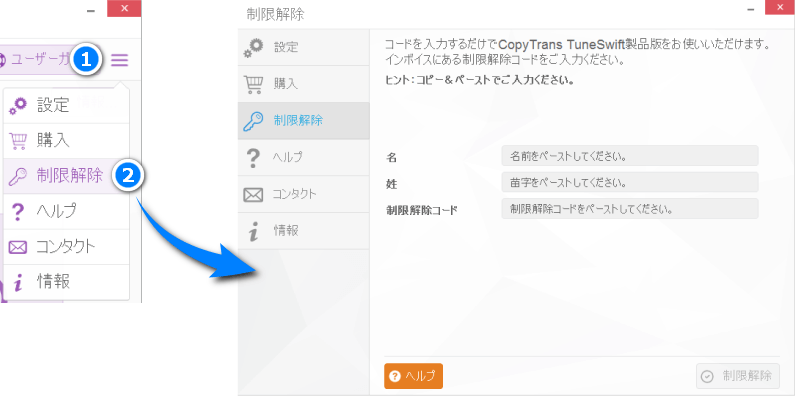The width and height of the screenshot is (795, 396).
Task: Click envelope icon in dialog sidebar
Action: click(x=253, y=195)
